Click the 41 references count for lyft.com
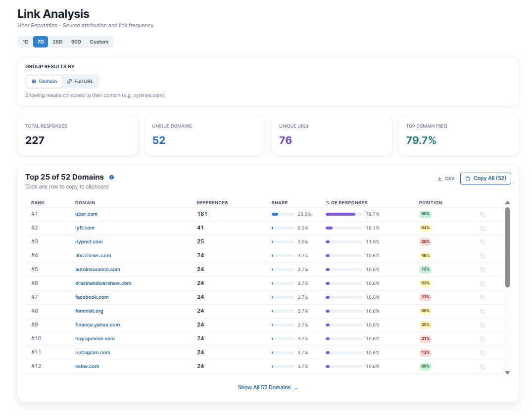Image resolution: width=532 pixels, height=415 pixels. coord(200,228)
